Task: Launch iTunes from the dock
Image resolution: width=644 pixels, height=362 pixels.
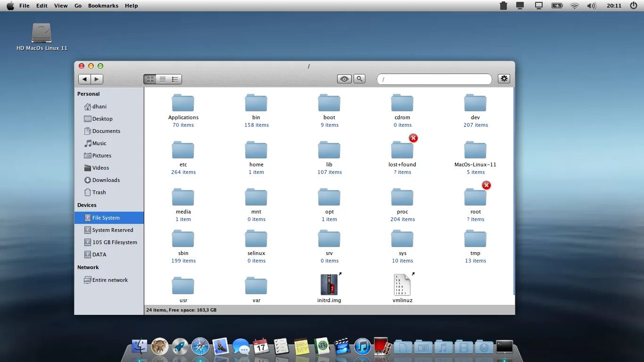Action: point(362,346)
